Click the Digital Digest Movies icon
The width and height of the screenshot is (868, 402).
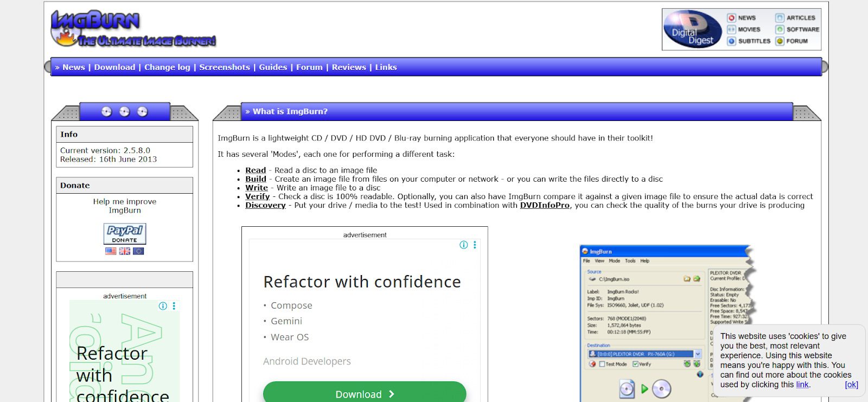click(731, 29)
